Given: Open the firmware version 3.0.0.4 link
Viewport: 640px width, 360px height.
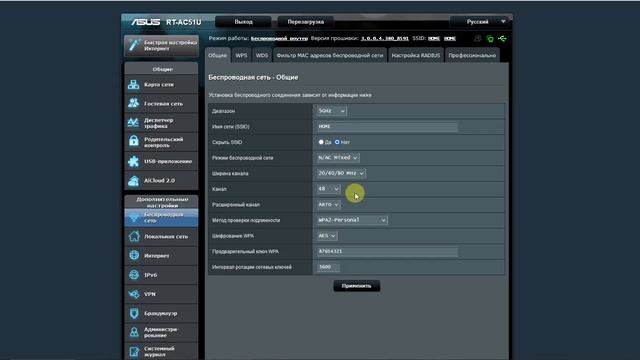Looking at the screenshot, I should 384,38.
